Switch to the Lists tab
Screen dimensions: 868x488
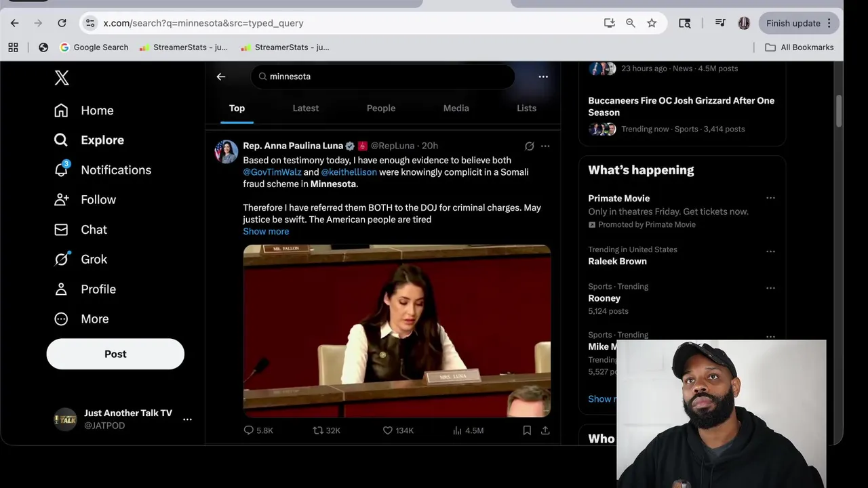(x=526, y=108)
